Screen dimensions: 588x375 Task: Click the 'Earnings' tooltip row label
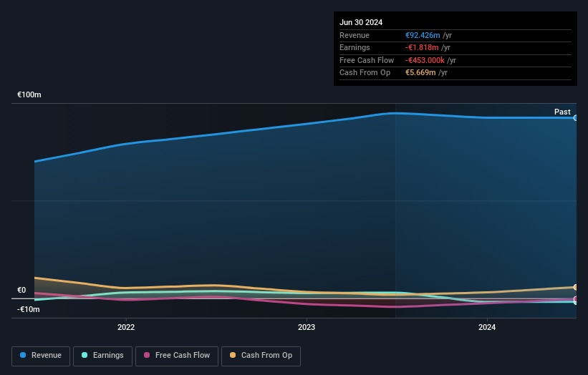tap(355, 47)
